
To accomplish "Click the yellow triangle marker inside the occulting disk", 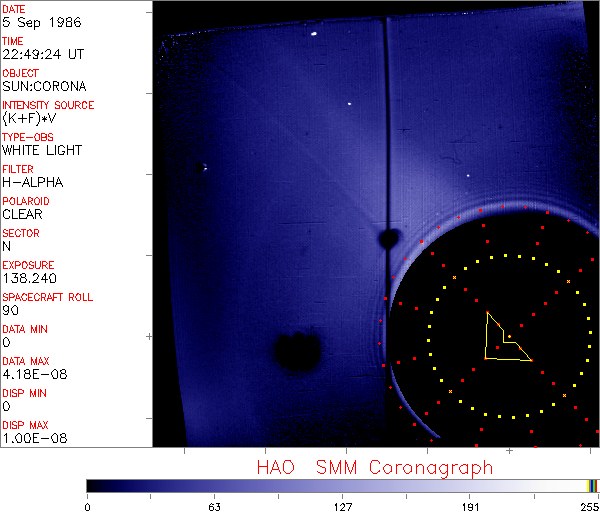I will click(x=502, y=342).
